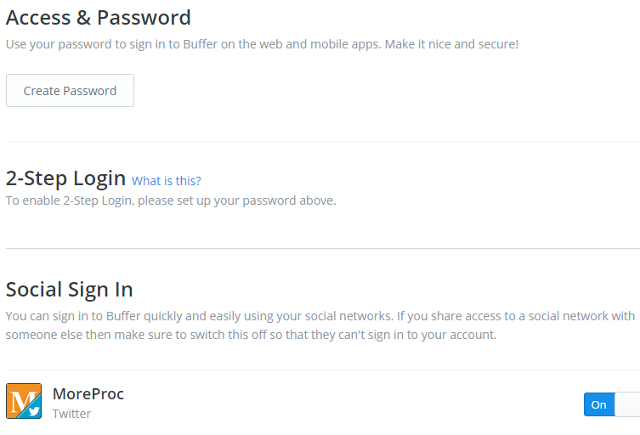Click the MoreProc account name
Viewport: 640px width, 435px height.
88,394
